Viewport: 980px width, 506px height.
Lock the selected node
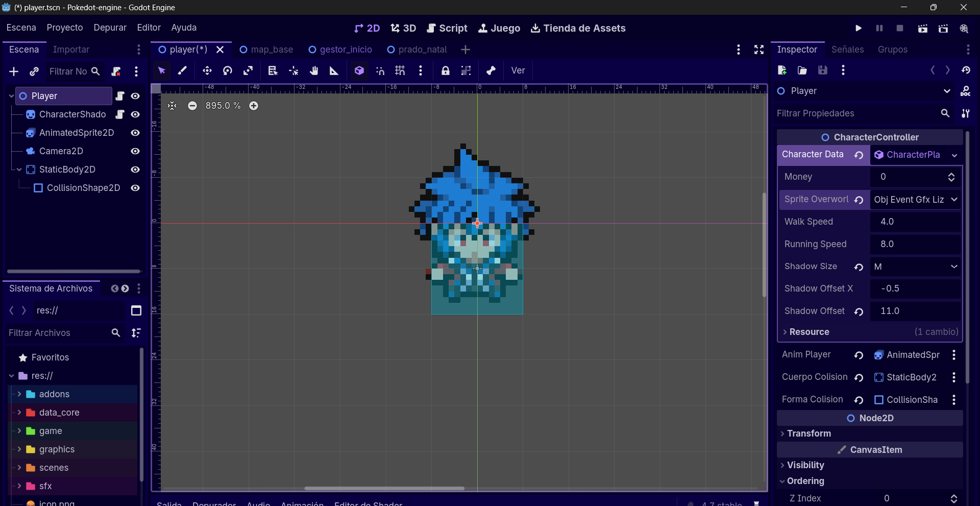[446, 70]
